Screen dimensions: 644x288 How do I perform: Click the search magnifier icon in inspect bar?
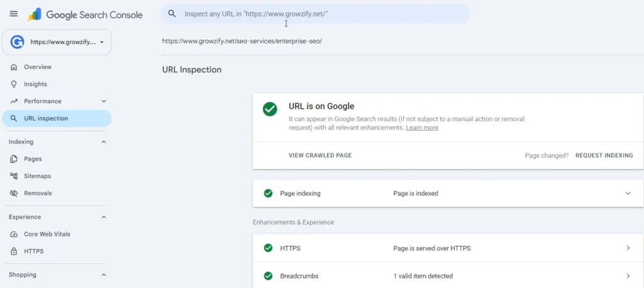point(172,14)
